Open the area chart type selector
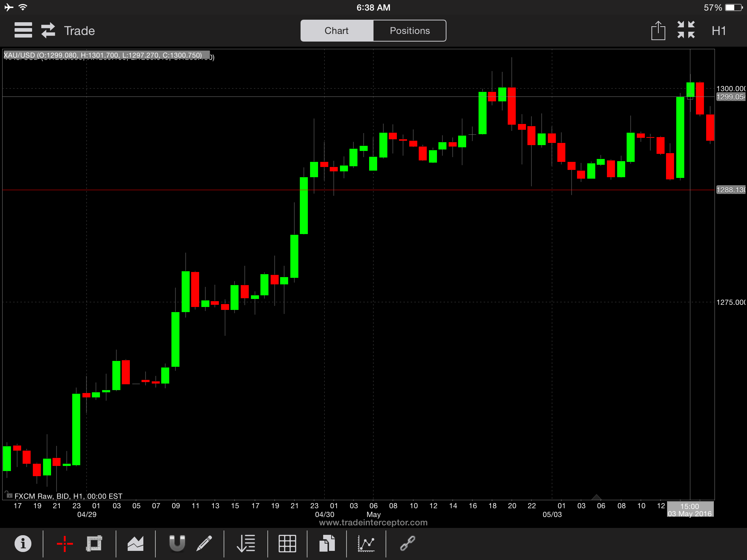This screenshot has width=747, height=560. 135,544
